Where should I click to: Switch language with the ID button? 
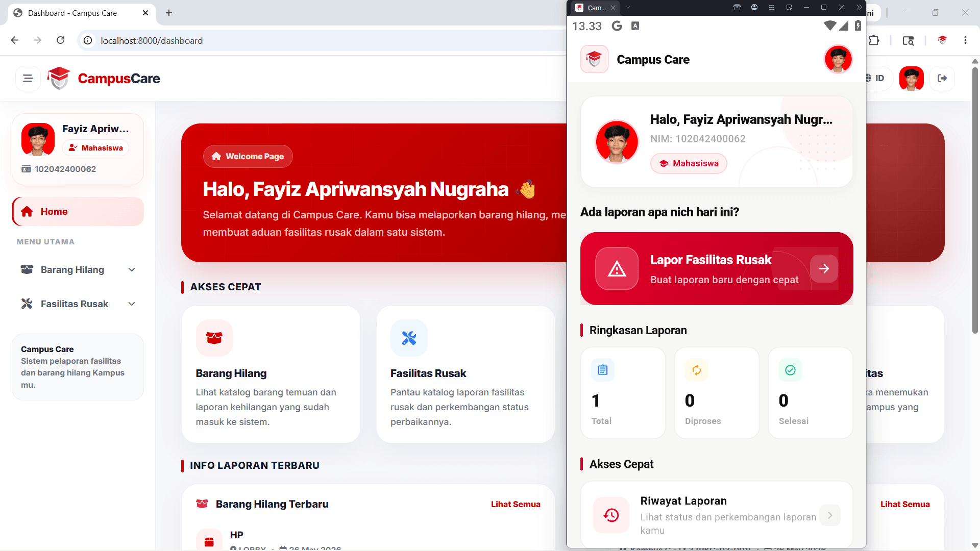[x=879, y=78]
